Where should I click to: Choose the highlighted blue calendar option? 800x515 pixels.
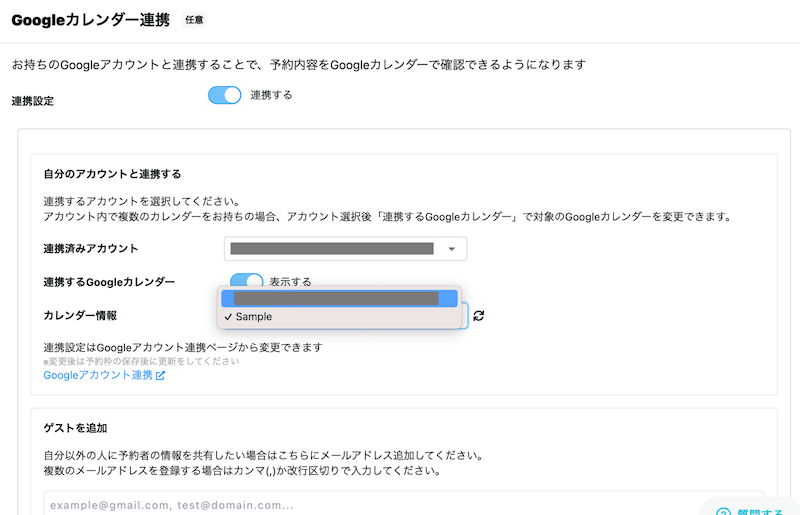coord(338,298)
